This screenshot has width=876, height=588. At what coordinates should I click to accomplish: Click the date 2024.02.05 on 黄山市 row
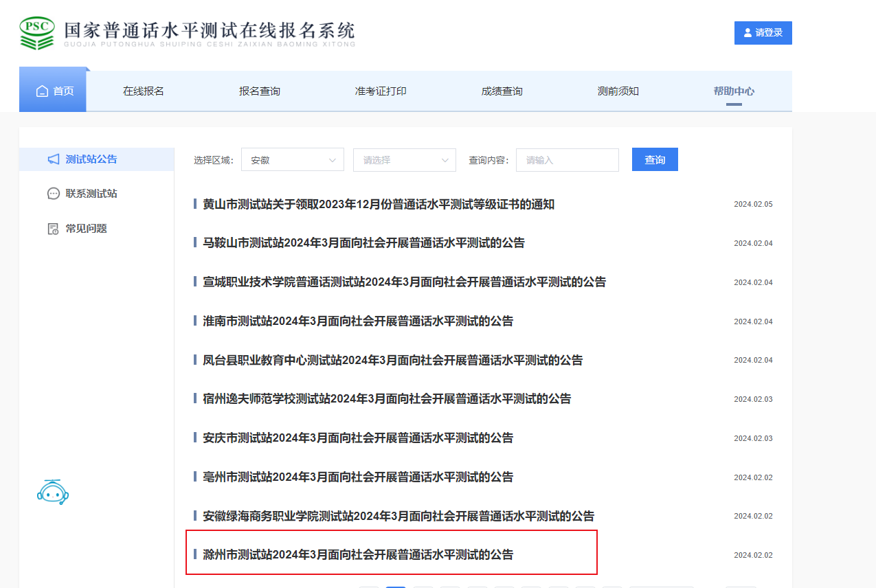click(753, 205)
